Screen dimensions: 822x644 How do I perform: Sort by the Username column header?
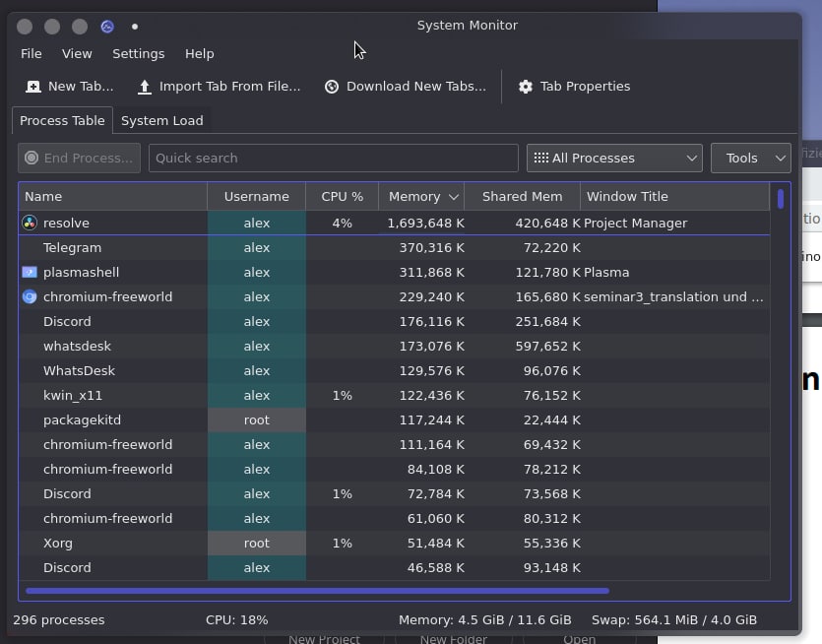256,197
